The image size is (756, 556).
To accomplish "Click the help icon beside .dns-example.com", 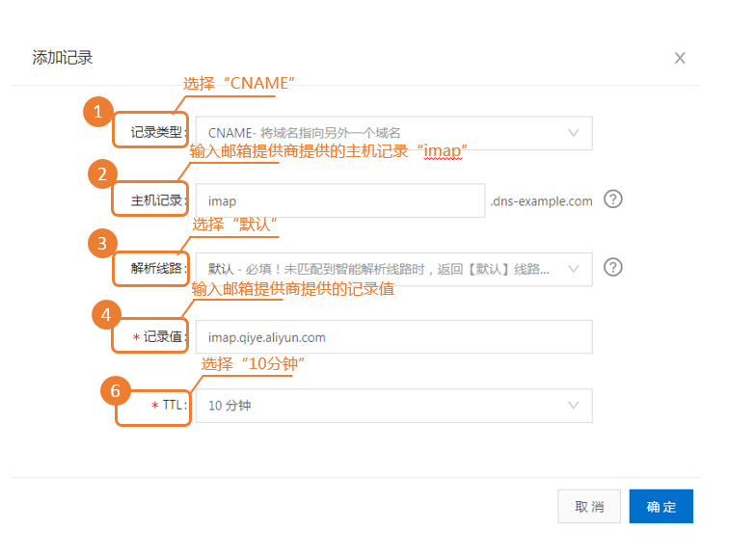I will (613, 199).
